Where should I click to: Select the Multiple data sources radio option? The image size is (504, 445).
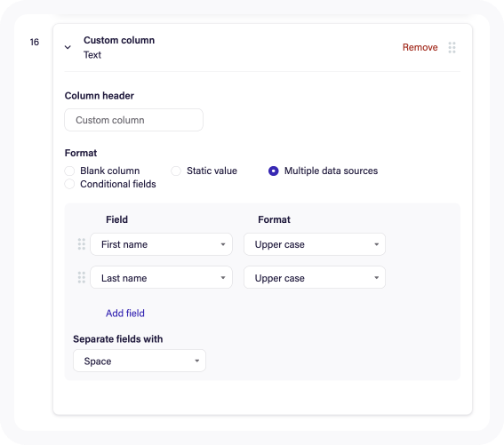tap(274, 171)
